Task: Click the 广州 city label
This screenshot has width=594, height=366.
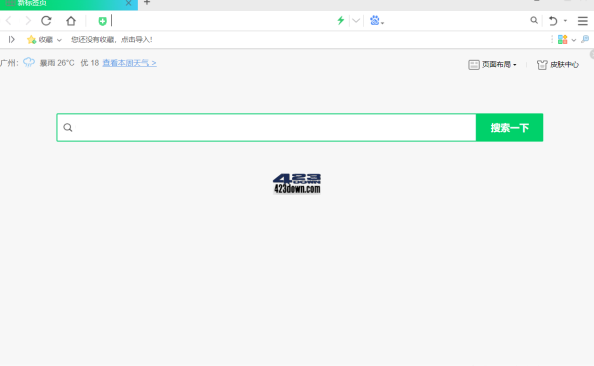Action: tap(9, 63)
